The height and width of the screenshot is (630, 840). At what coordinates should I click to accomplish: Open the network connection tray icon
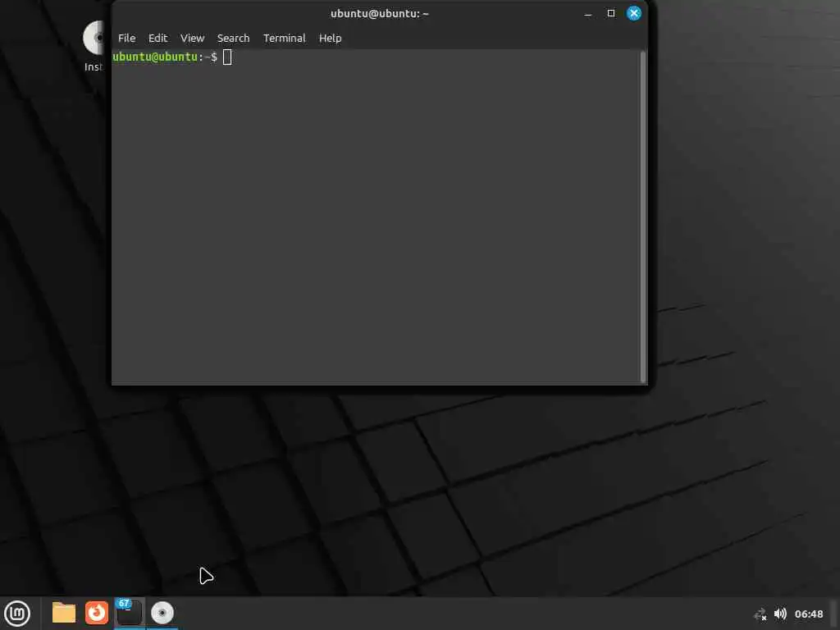760,614
